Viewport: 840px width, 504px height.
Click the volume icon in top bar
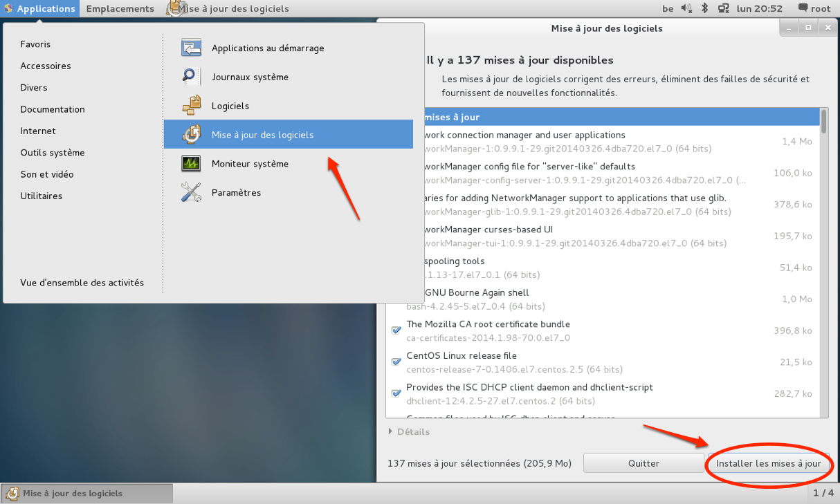point(686,8)
